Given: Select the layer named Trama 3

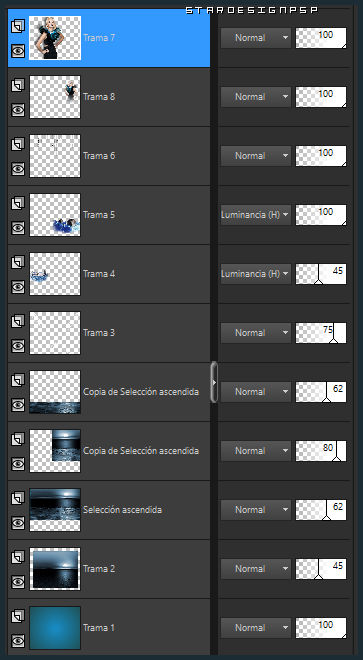Looking at the screenshot, I should (99, 333).
